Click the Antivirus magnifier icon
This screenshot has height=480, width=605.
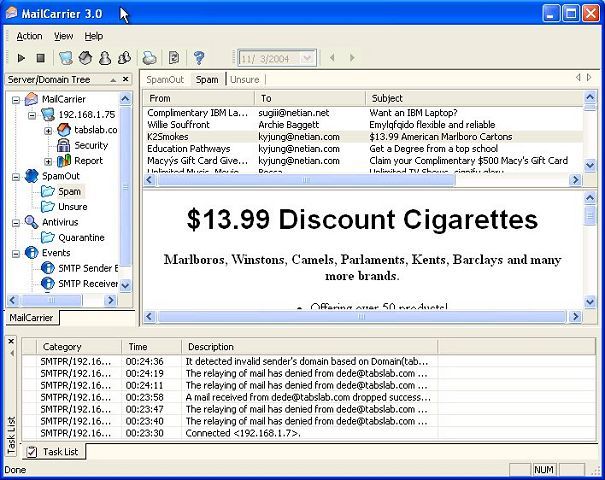(x=31, y=222)
